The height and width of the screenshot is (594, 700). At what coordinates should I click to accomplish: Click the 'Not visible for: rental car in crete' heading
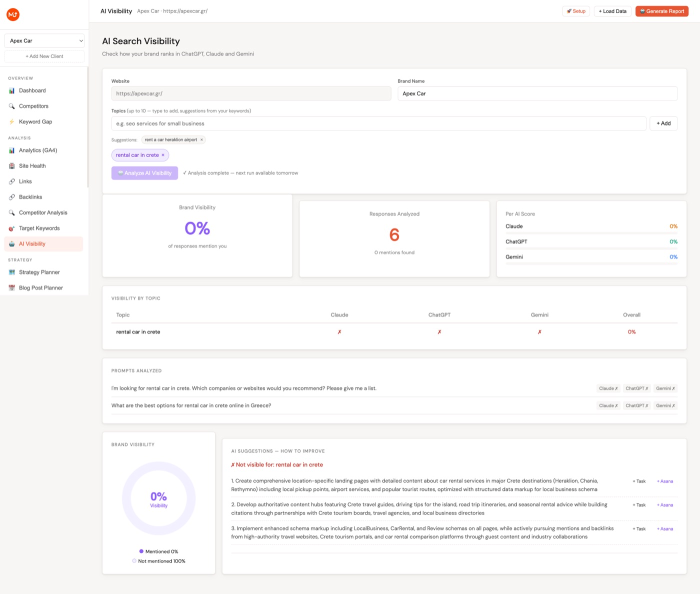coord(277,464)
